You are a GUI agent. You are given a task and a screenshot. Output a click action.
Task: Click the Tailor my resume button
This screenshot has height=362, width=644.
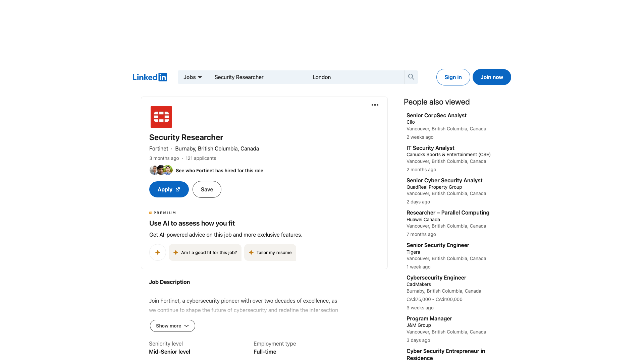pos(270,252)
